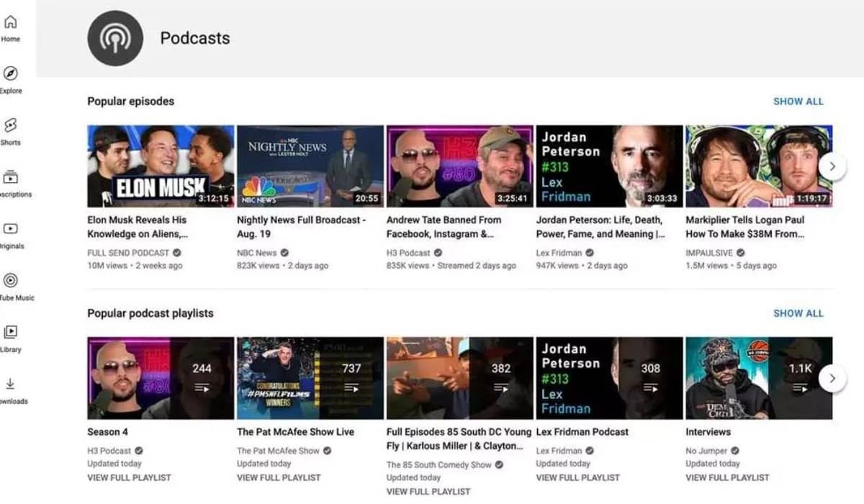Image resolution: width=864 pixels, height=504 pixels.
Task: Expand more popular episodes with the right arrow
Action: [x=833, y=166]
